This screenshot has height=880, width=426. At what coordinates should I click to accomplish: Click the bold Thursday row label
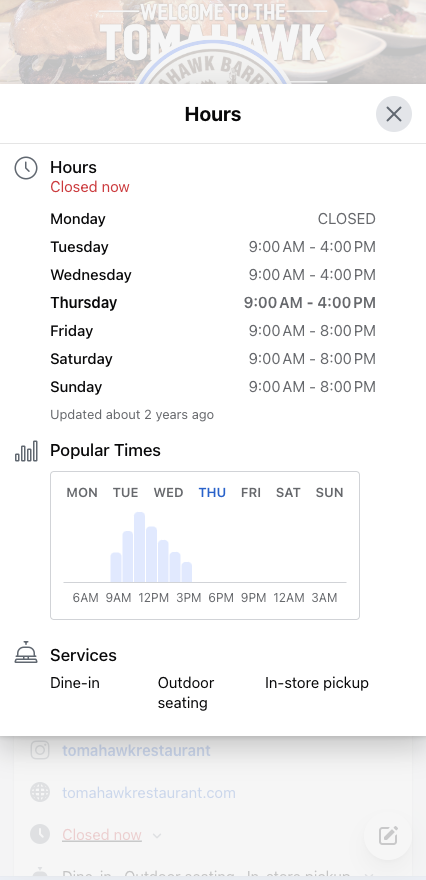(84, 302)
